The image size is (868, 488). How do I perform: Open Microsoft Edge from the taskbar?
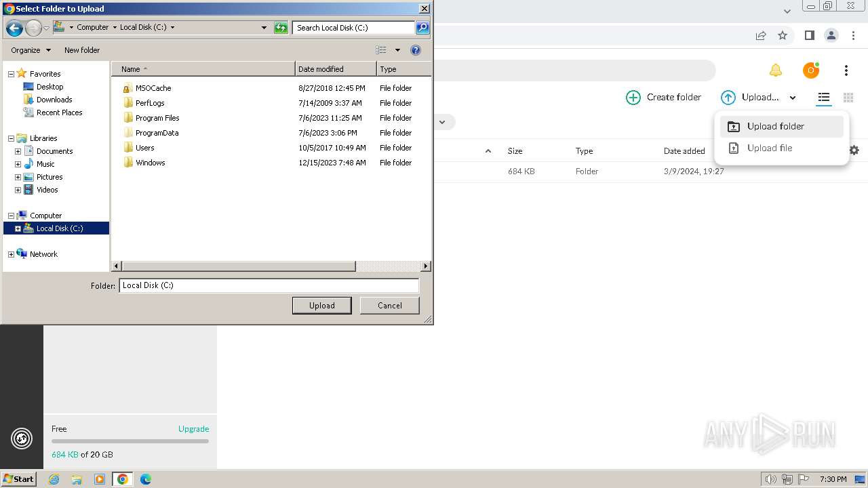(x=146, y=479)
